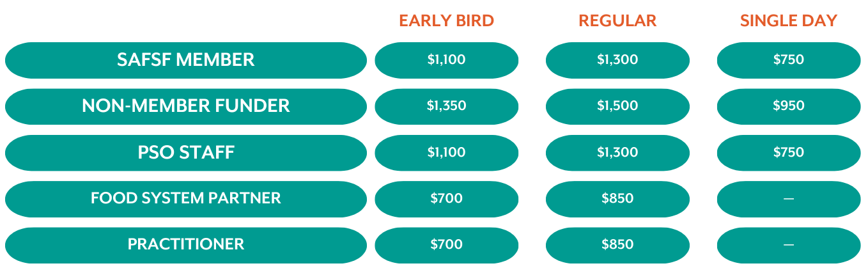Select SAFSF Member Early Bird $1,100 price

[x=447, y=60]
